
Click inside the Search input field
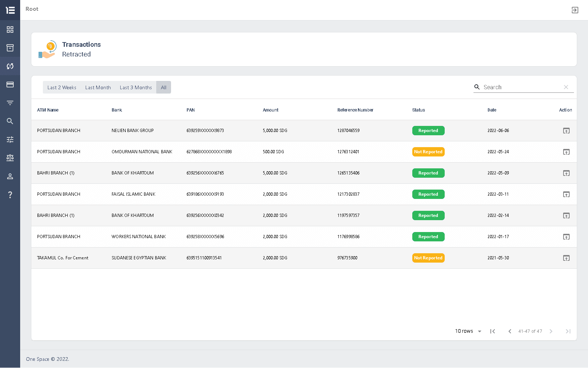pyautogui.click(x=519, y=87)
